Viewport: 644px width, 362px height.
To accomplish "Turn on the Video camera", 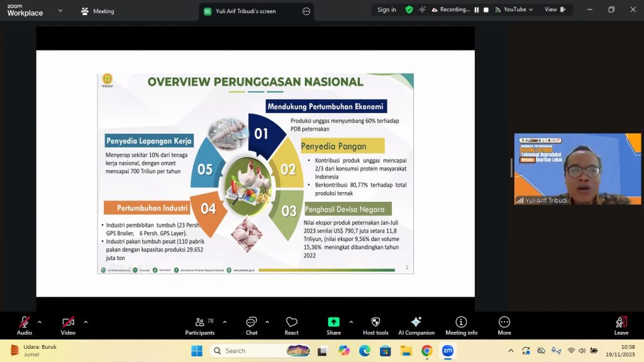I will coord(68,325).
